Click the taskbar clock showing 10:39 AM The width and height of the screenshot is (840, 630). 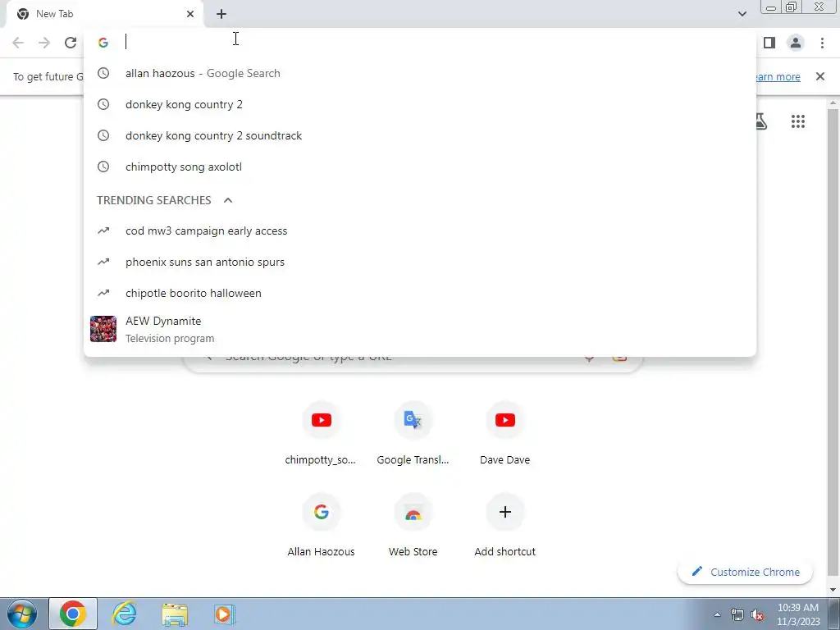pyautogui.click(x=798, y=614)
